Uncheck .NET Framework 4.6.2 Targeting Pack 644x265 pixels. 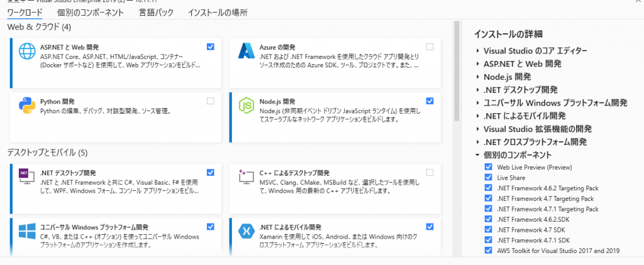coord(488,188)
